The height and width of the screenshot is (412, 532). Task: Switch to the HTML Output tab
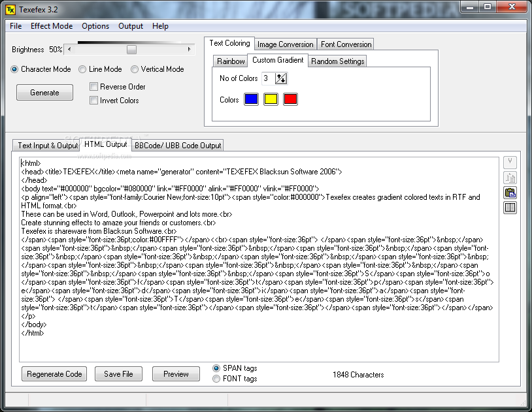tap(105, 144)
